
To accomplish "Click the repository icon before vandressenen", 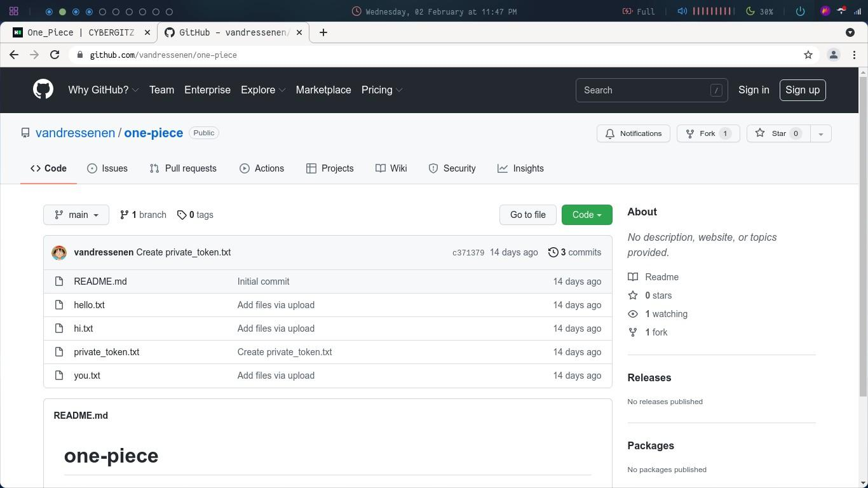I will (x=25, y=133).
